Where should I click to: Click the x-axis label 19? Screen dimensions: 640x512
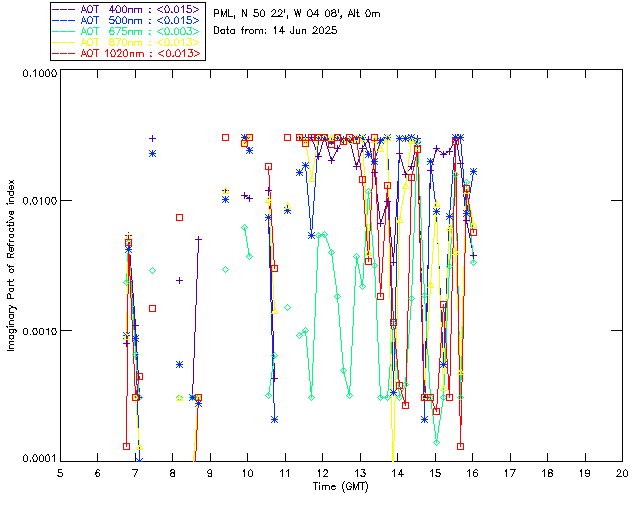[585, 473]
